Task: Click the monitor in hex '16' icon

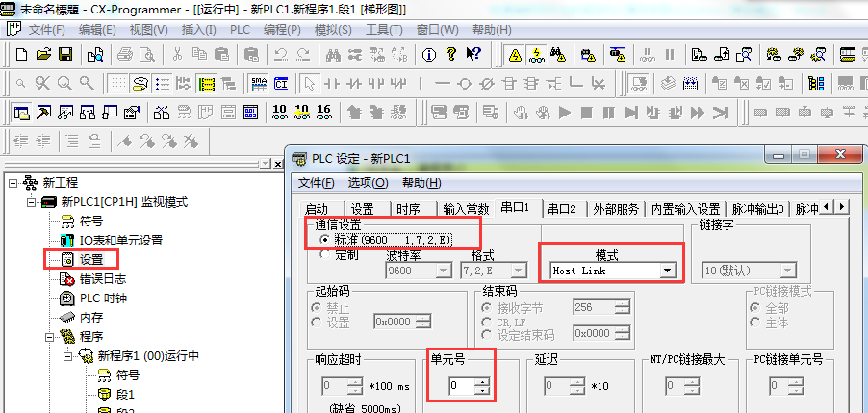Action: coord(322,113)
